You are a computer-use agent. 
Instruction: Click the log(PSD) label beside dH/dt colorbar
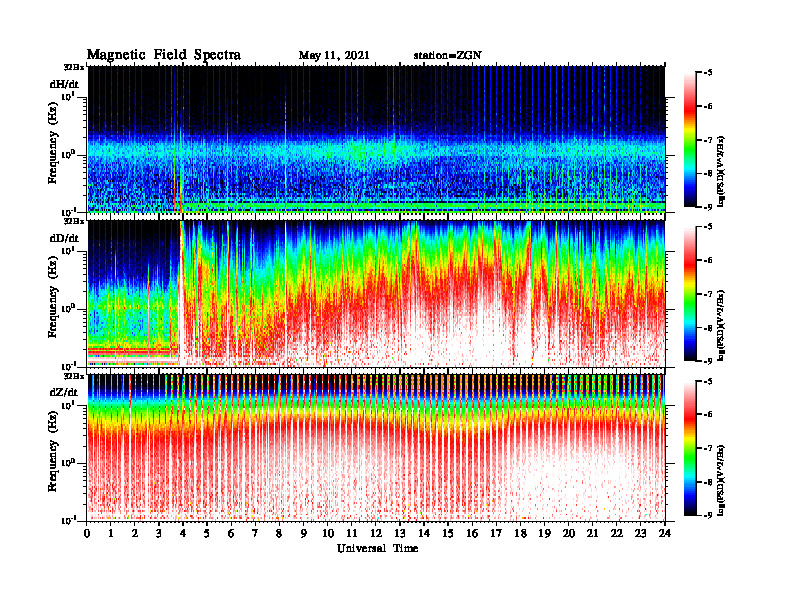tap(722, 171)
